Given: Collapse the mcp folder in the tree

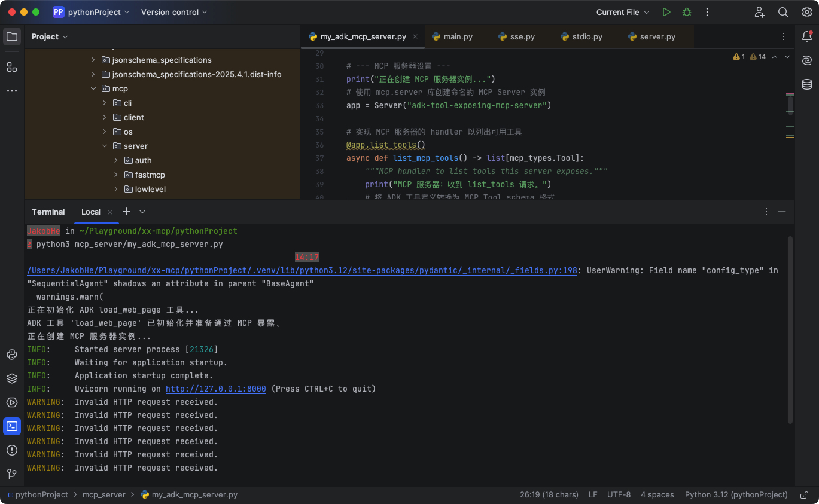Looking at the screenshot, I should [93, 88].
